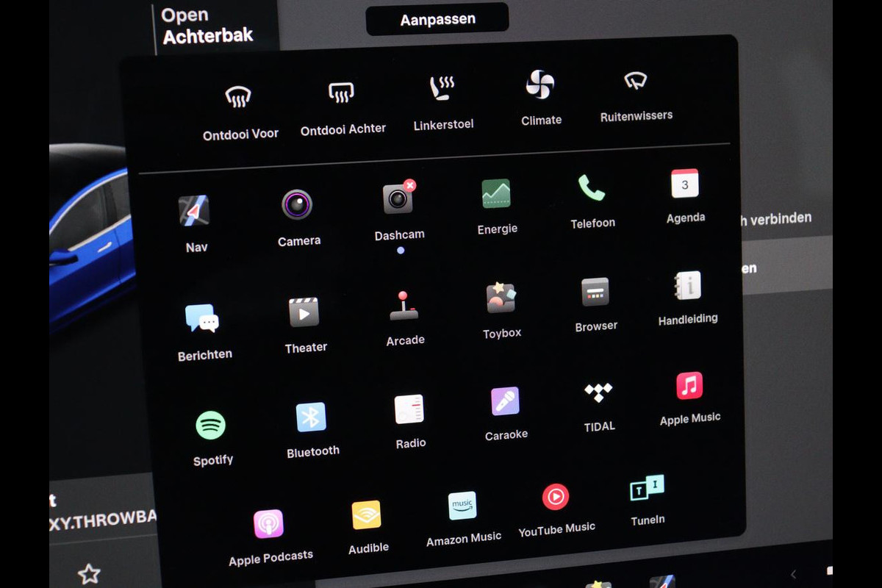Open the Nav navigation app
Image resolution: width=882 pixels, height=588 pixels.
pyautogui.click(x=194, y=212)
